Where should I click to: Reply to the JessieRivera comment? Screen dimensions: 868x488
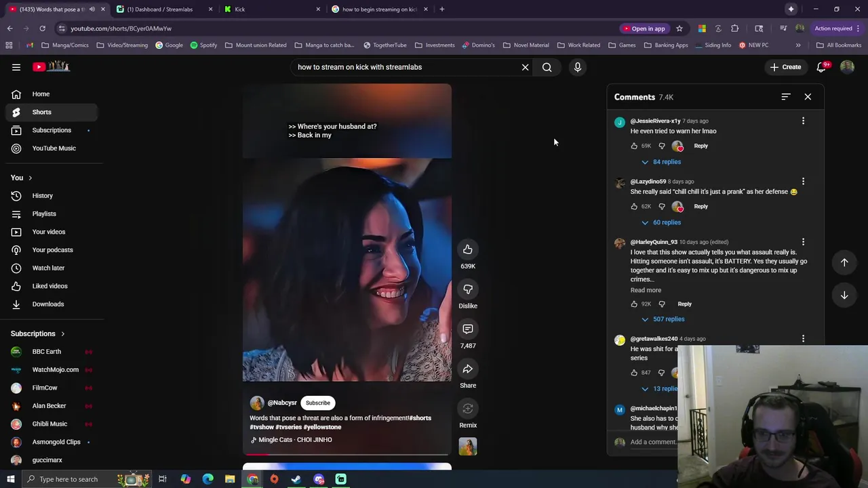(x=701, y=146)
